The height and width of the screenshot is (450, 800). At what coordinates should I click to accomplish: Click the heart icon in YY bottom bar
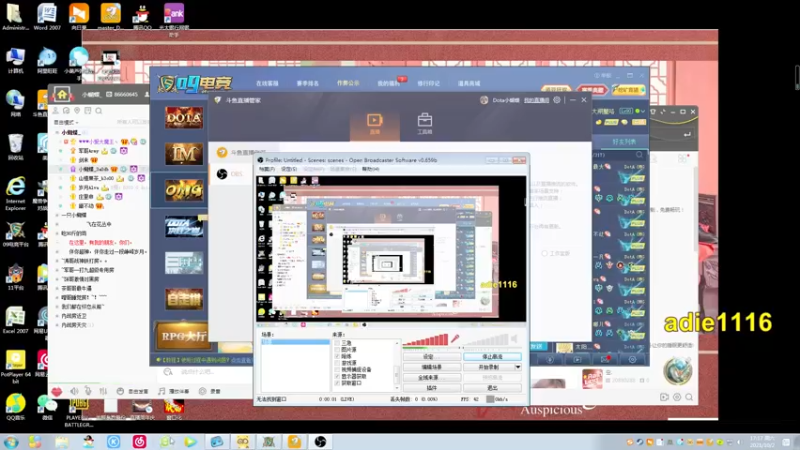click(x=57, y=391)
